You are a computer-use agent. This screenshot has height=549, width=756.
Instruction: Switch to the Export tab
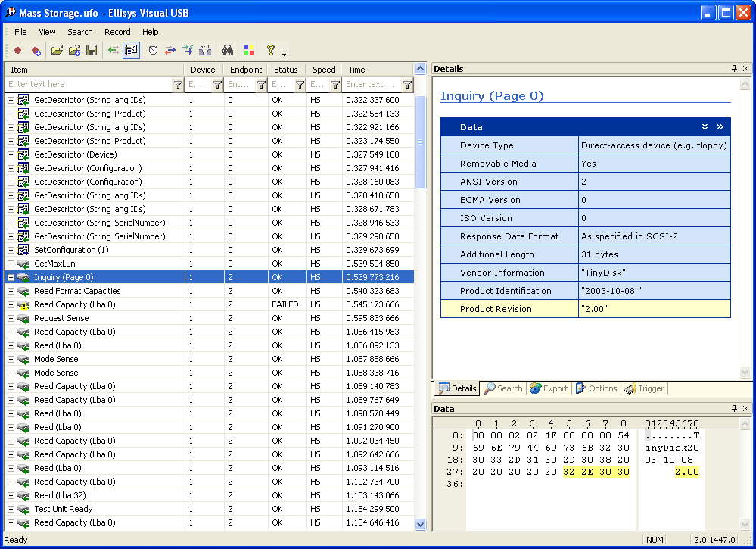click(x=549, y=388)
